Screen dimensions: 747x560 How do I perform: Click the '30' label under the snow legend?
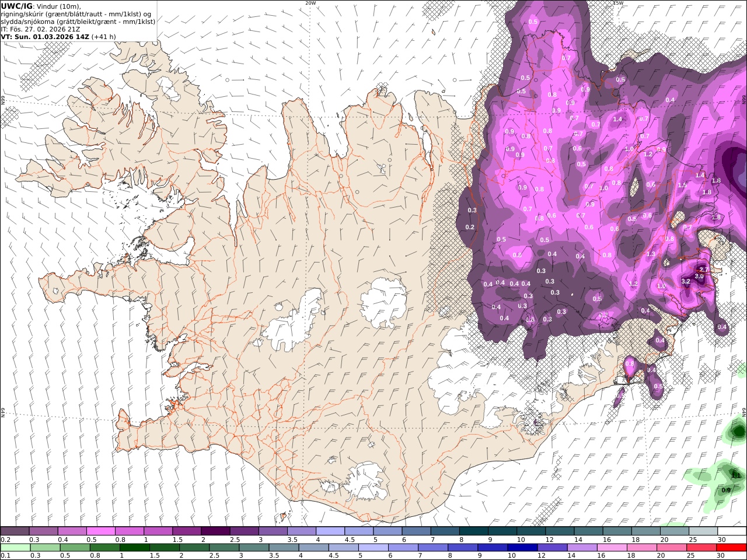(721, 540)
